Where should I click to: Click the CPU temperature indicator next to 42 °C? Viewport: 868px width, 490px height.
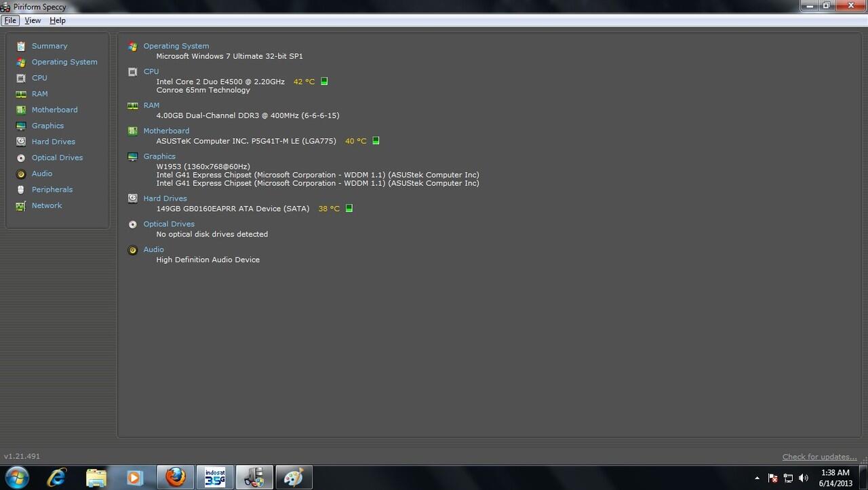point(324,81)
